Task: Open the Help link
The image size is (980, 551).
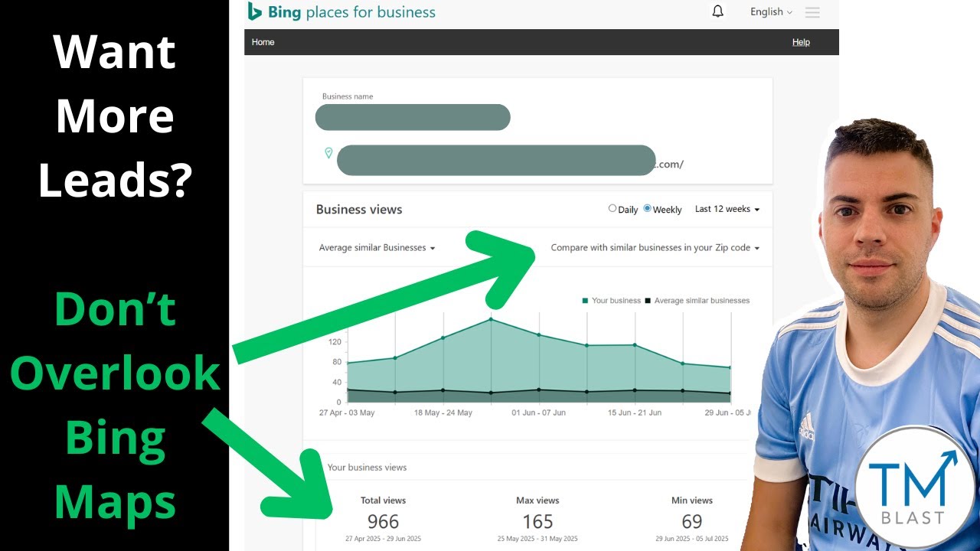Action: click(x=801, y=42)
